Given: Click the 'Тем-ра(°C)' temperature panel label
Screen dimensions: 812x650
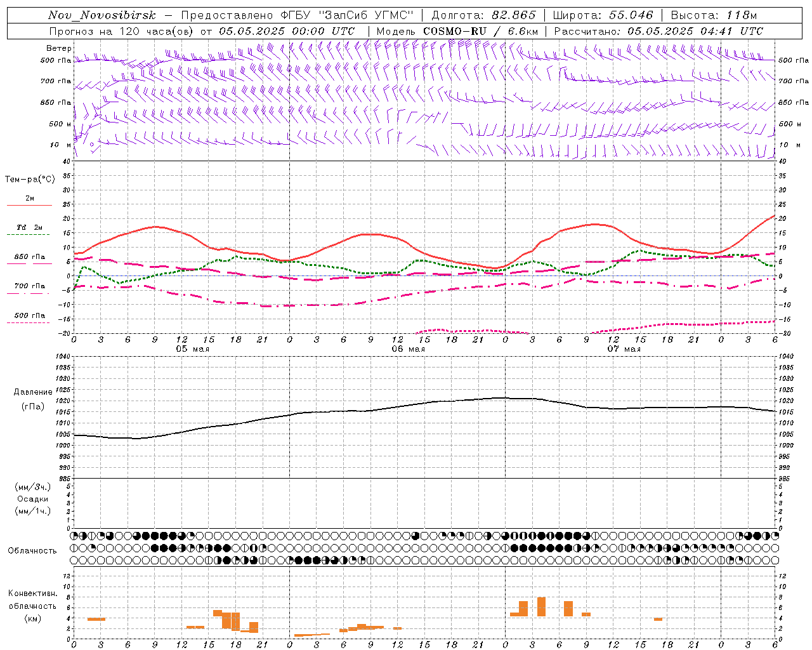Looking at the screenshot, I should (x=30, y=180).
